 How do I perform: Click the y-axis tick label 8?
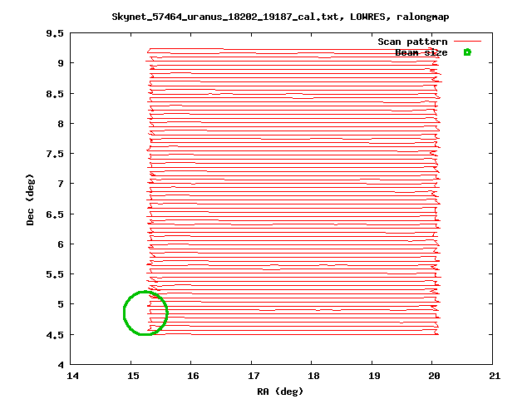click(61, 124)
